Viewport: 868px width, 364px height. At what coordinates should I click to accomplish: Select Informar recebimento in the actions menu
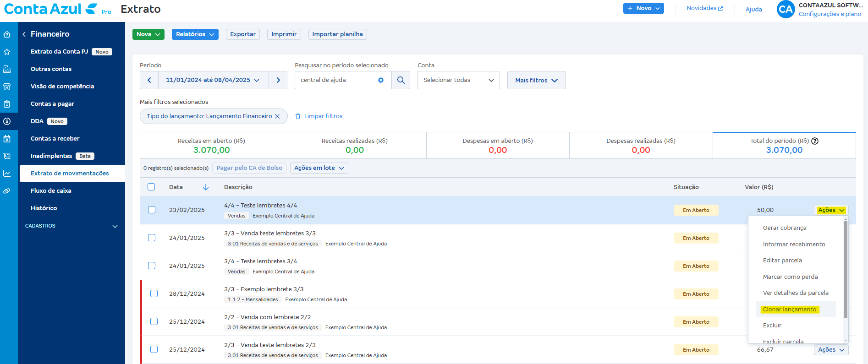pos(794,244)
